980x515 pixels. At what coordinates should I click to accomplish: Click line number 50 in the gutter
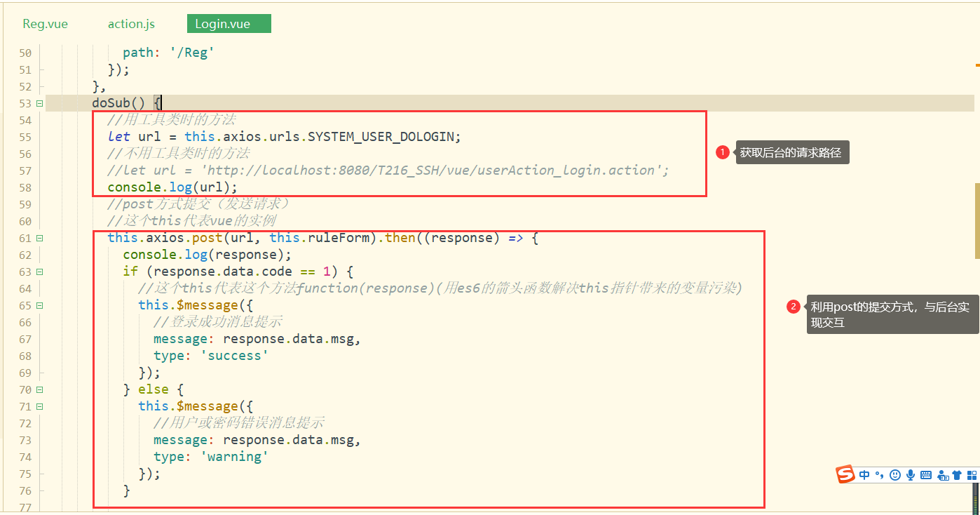[25, 53]
